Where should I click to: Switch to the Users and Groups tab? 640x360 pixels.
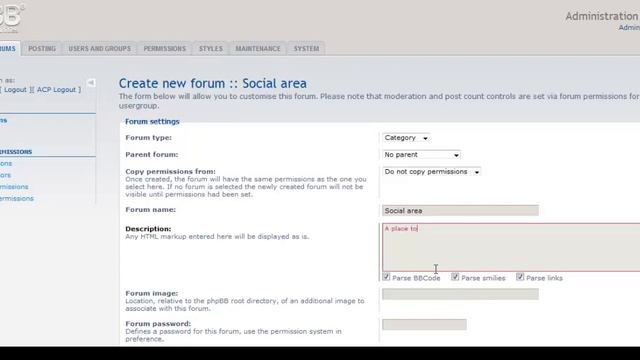click(100, 49)
